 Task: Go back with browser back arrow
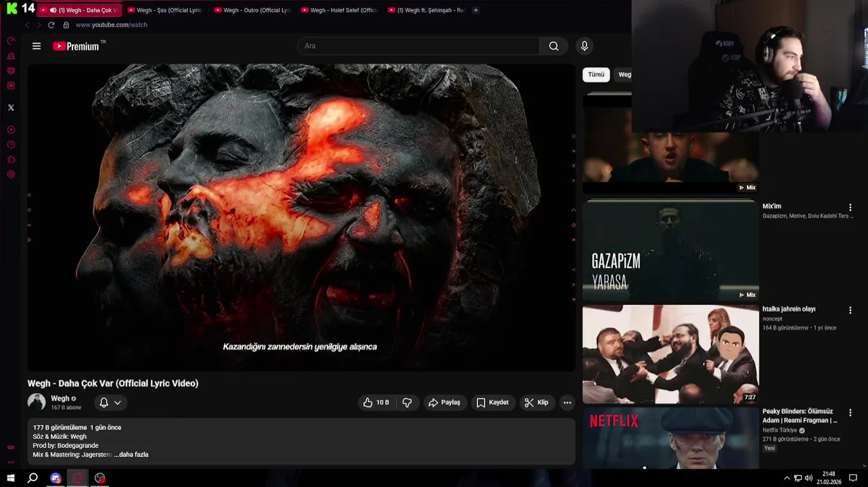tap(27, 25)
